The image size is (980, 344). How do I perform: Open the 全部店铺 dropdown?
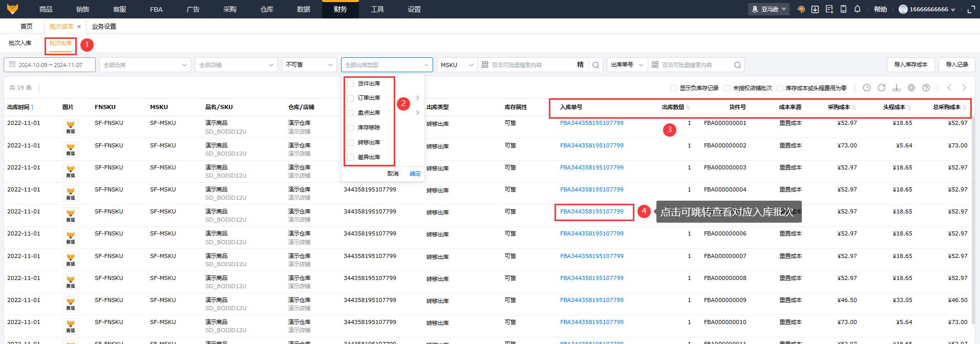pyautogui.click(x=236, y=65)
